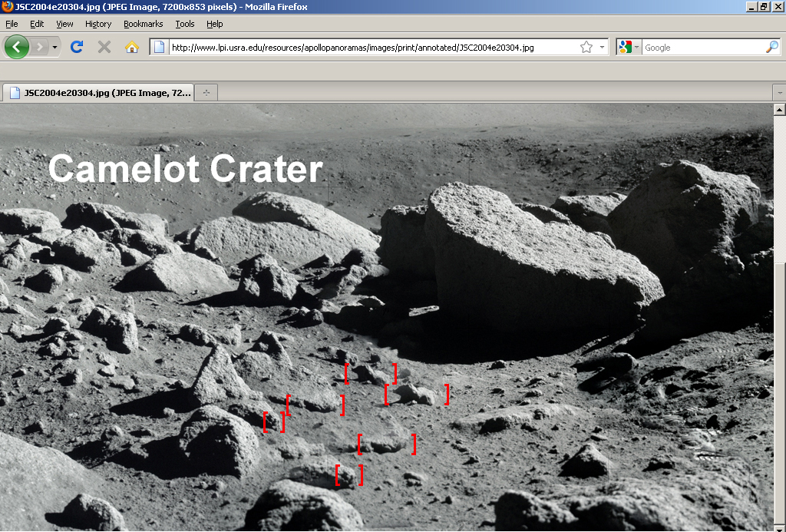Click the Forward navigation arrow
The width and height of the screenshot is (786, 532).
(39, 47)
